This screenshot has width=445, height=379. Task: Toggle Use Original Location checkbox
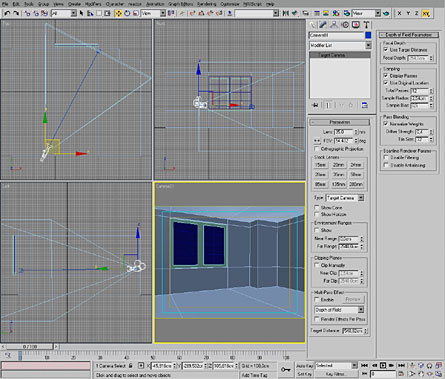coord(386,83)
